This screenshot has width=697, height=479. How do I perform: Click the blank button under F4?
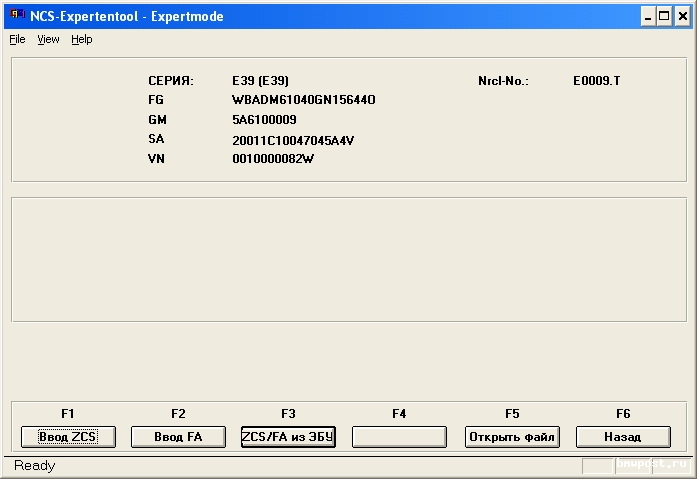[x=399, y=437]
